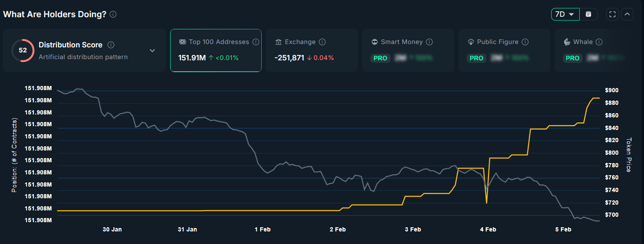Collapse the holders panel with up chevron
Viewport: 644px width, 244px height.
pos(627,14)
